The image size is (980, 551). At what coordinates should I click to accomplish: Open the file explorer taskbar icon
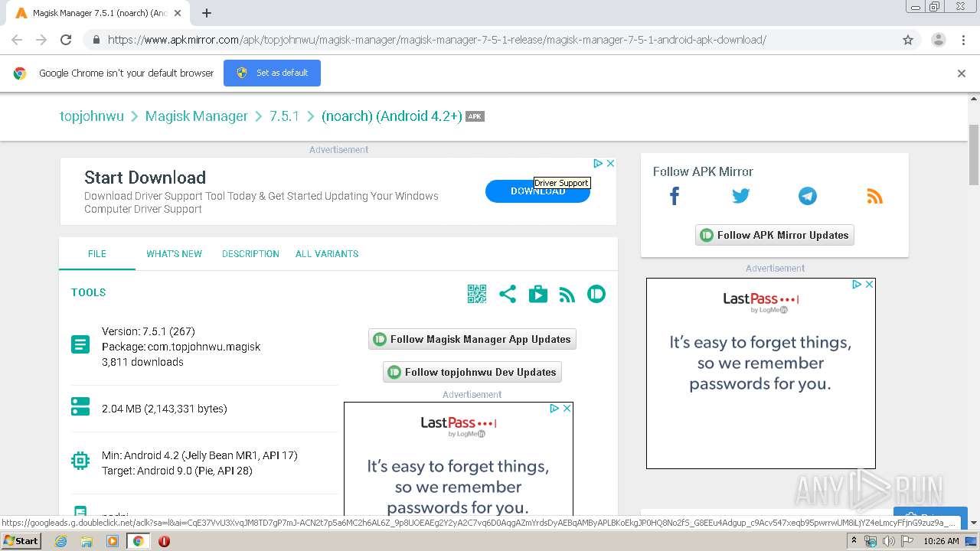click(x=87, y=541)
